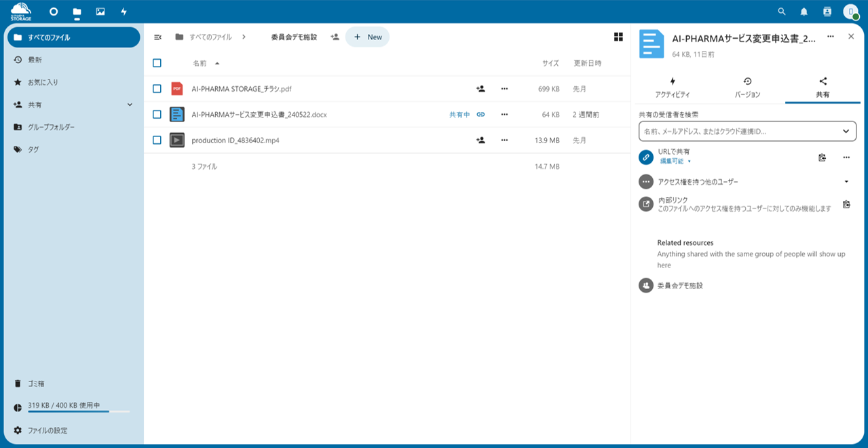Toggle the select-all files checkbox
Image resolution: width=868 pixels, height=448 pixels.
pos(157,63)
